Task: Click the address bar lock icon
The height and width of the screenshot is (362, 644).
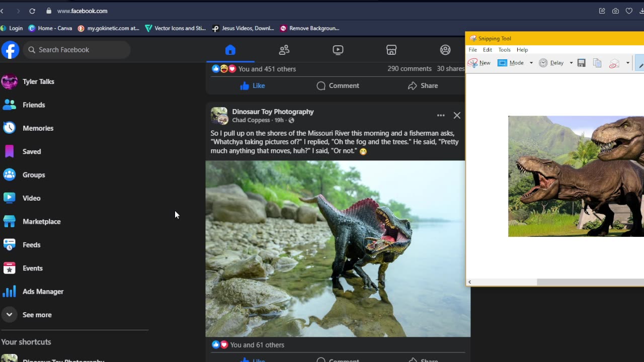Action: [49, 11]
